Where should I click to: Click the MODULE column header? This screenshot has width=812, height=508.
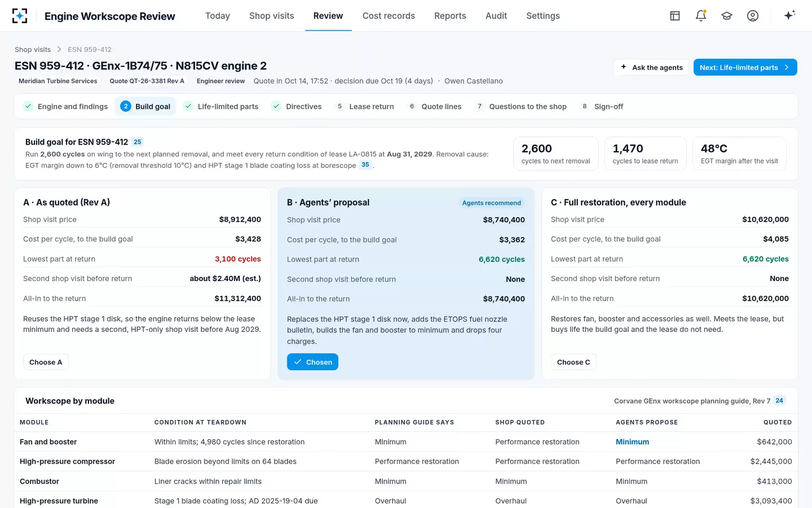(34, 422)
